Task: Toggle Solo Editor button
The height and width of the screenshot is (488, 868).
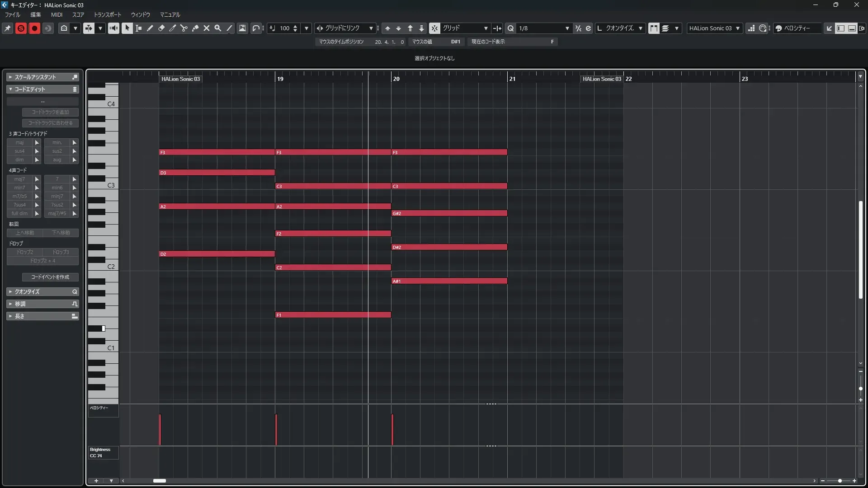Action: point(21,28)
